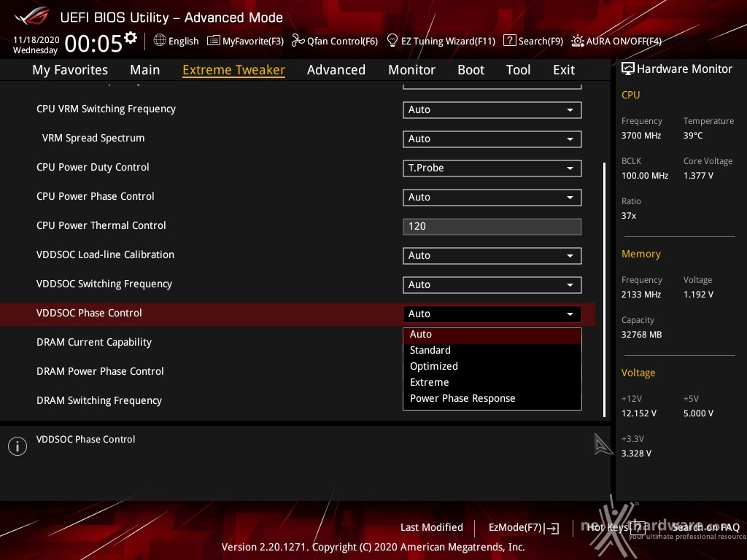Click the CPU Ratio 37x value
Viewport: 747px width, 560px height.
pos(628,216)
